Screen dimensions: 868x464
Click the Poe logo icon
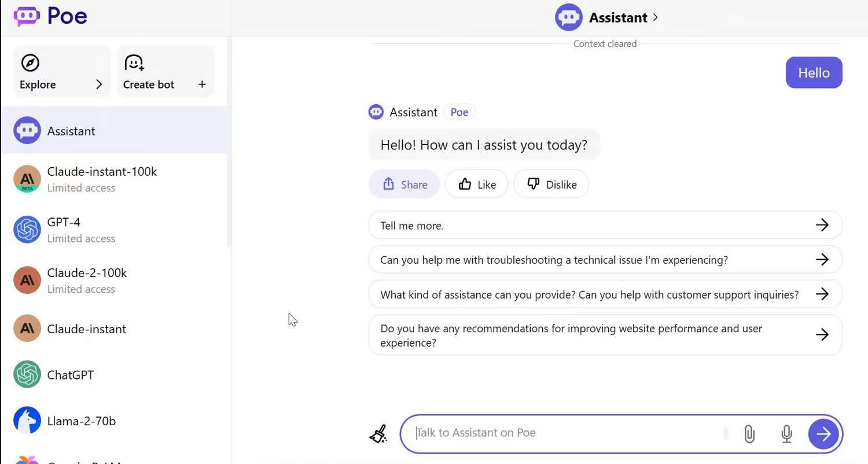point(27,16)
